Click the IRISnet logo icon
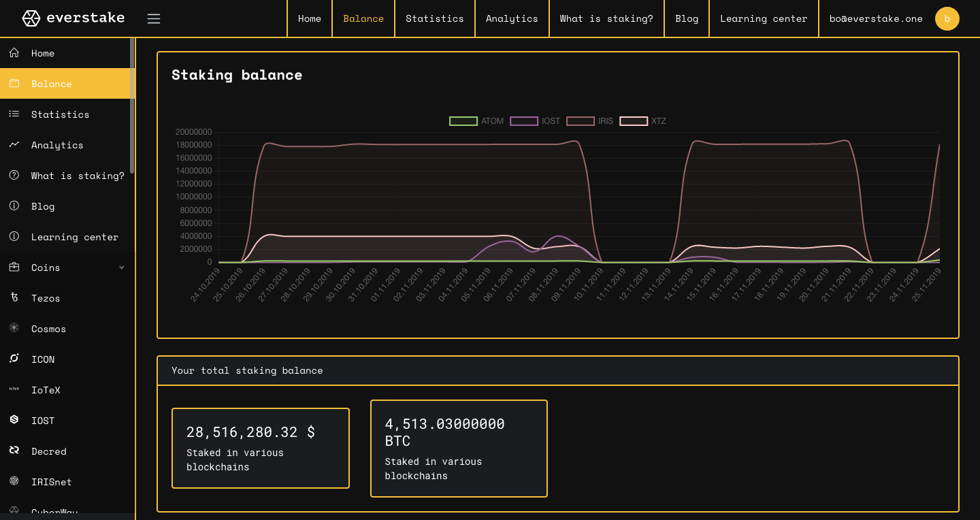This screenshot has height=520, width=980. (14, 481)
